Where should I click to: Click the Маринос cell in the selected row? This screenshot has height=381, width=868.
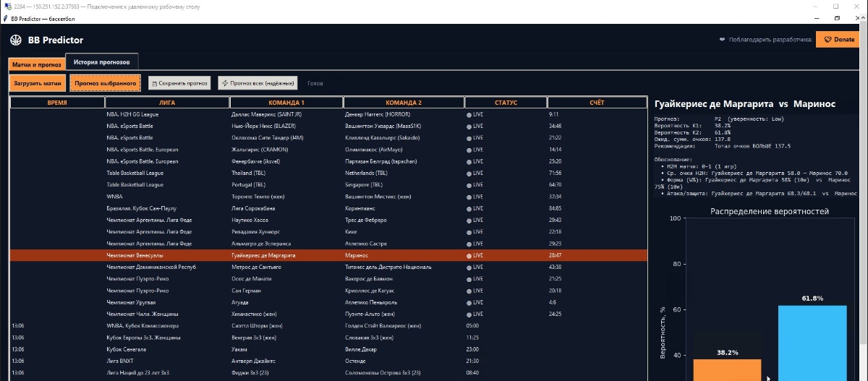404,255
